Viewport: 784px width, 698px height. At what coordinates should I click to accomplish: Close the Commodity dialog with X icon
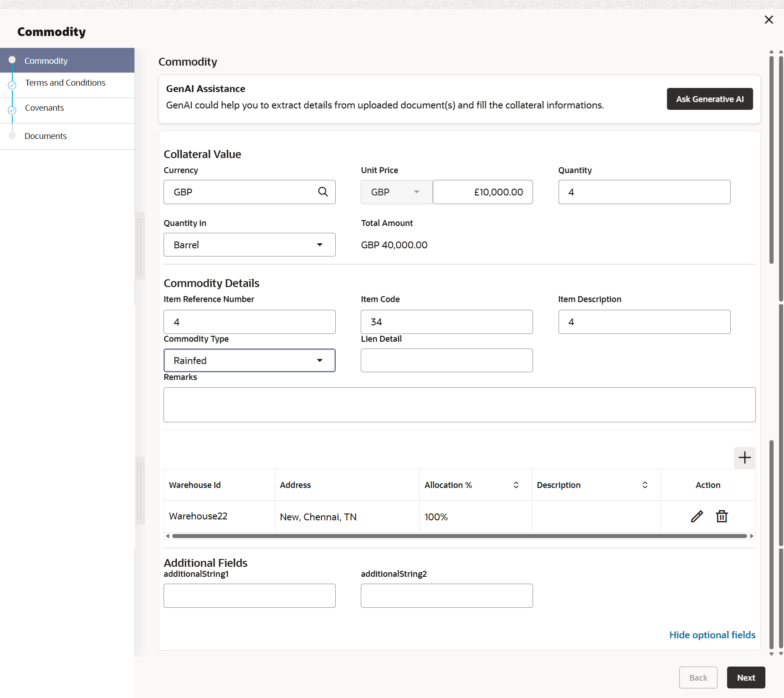pos(769,20)
